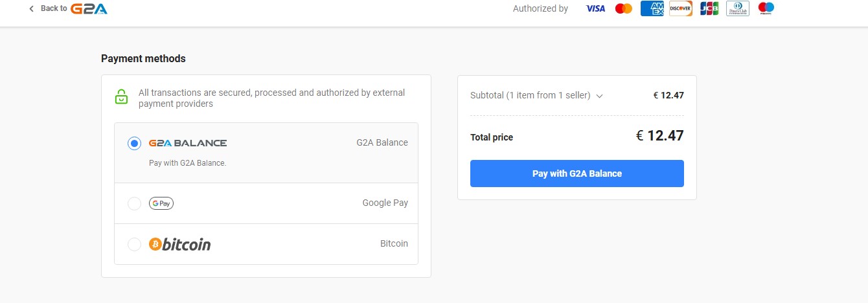The image size is (868, 303).
Task: Click the green secure padlock icon
Action: (x=121, y=96)
